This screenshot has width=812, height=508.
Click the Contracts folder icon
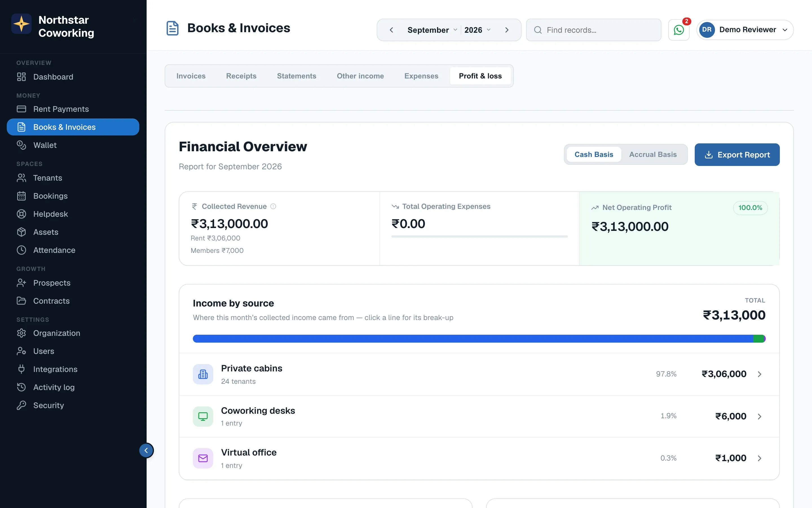pyautogui.click(x=21, y=301)
